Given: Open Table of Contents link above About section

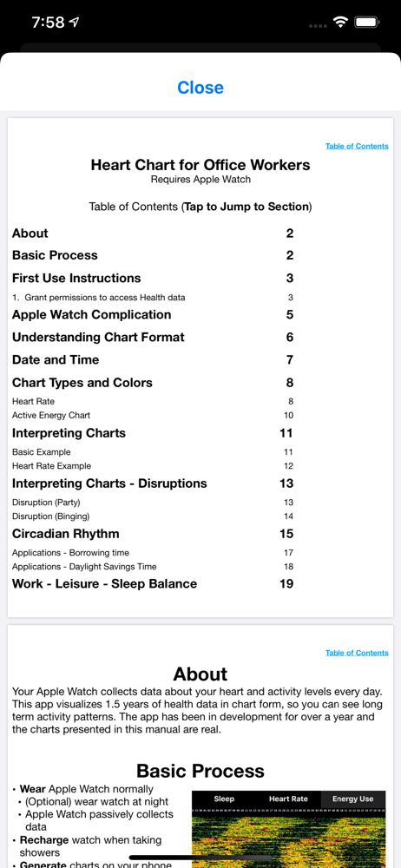Looking at the screenshot, I should pyautogui.click(x=357, y=653).
